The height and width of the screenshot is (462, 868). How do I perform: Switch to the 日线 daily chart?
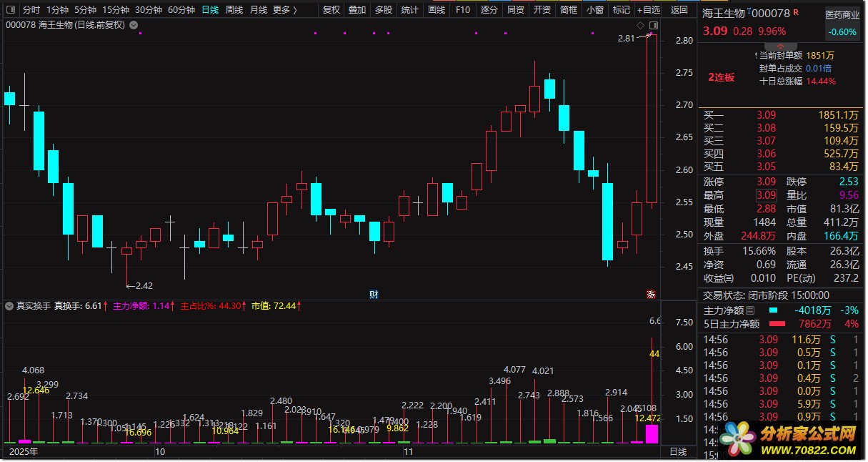(210, 10)
